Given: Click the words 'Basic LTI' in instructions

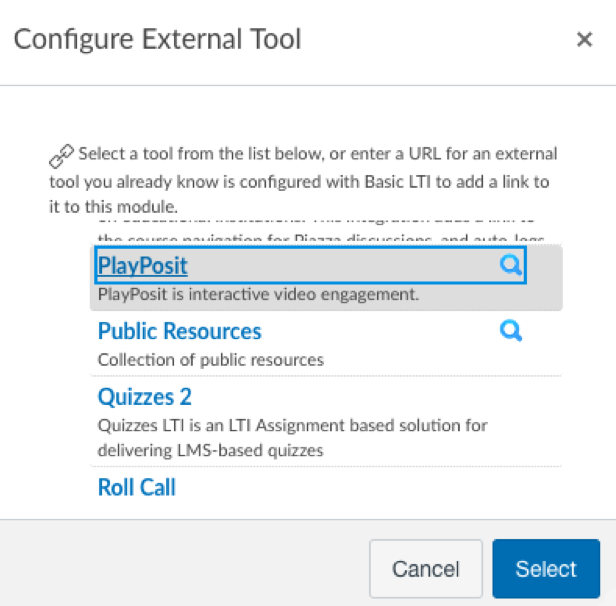Looking at the screenshot, I should pyautogui.click(x=398, y=182).
